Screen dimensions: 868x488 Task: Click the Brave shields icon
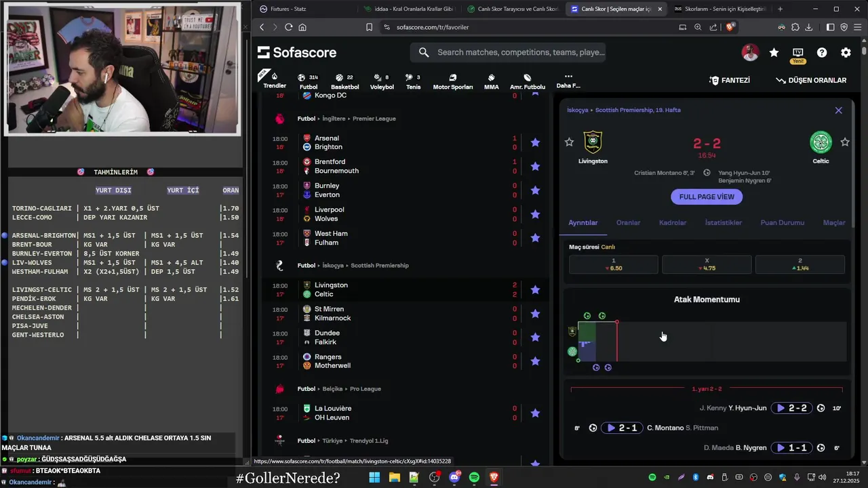click(x=730, y=27)
